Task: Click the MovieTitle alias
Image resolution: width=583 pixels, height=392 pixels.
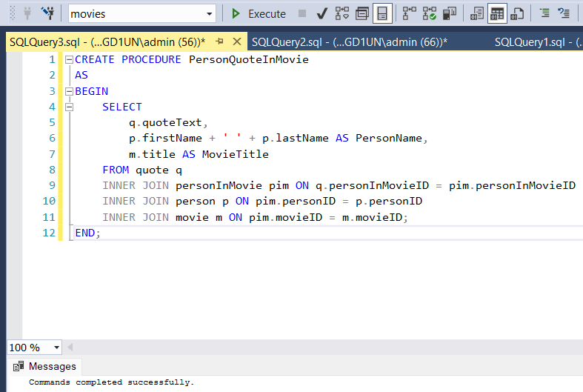Action: 236,154
